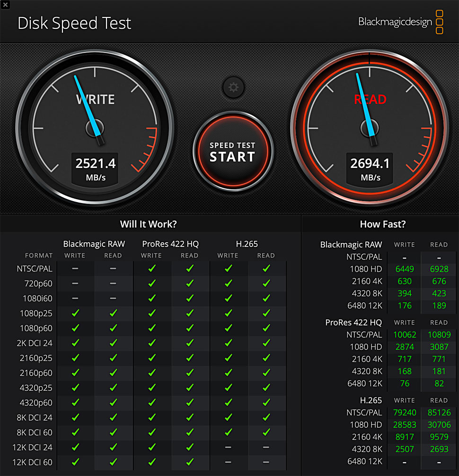This screenshot has width=459, height=476.
Task: Click Blackmagic RAW header in Will It Work
Action: tap(94, 244)
